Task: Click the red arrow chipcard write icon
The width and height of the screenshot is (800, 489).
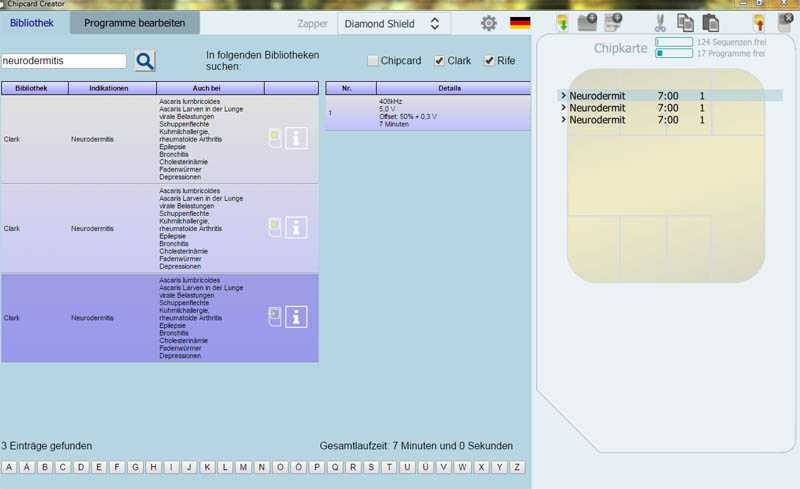Action: (759, 23)
